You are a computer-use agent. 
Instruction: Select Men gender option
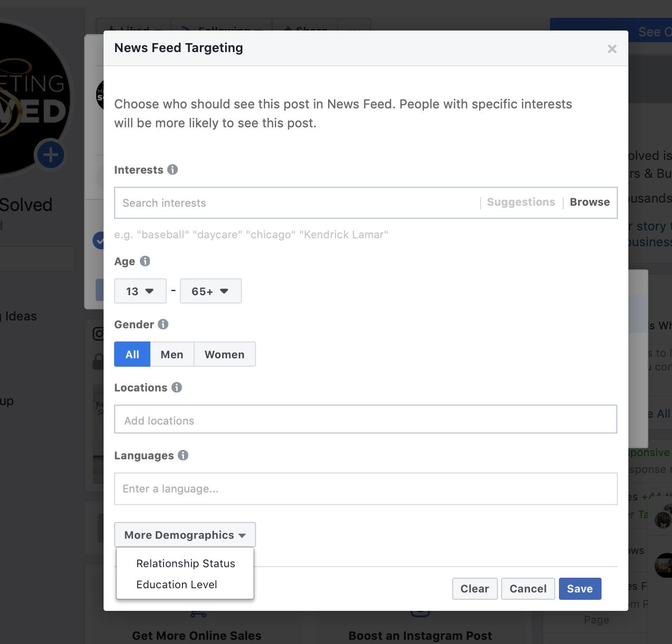(172, 354)
